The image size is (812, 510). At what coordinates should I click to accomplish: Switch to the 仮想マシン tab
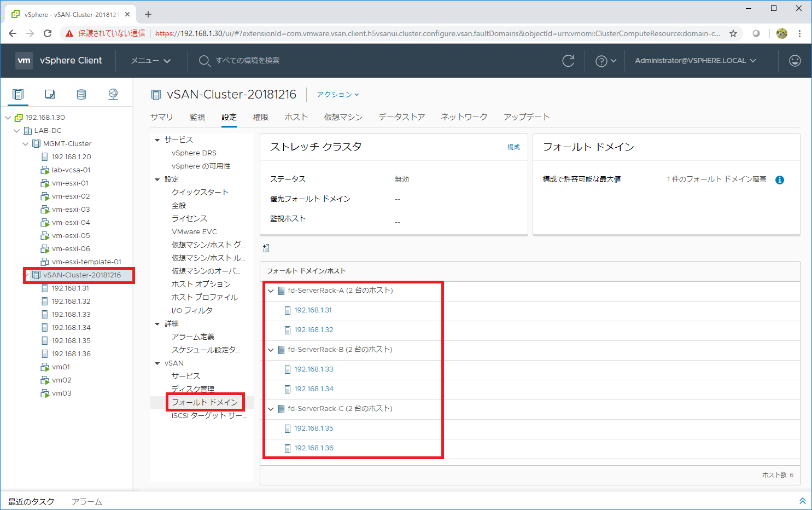(x=343, y=117)
